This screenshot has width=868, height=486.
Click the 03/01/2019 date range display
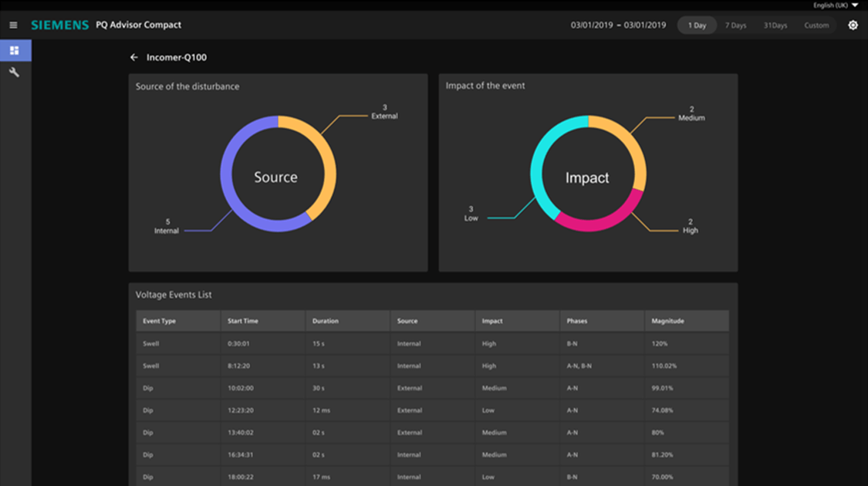[618, 25]
